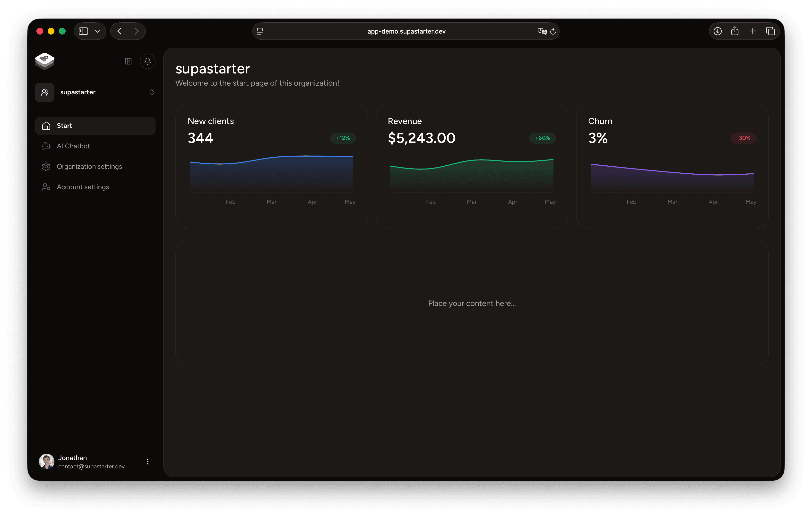Image resolution: width=812 pixels, height=517 pixels.
Task: Open the notifications bell in the sidebar
Action: [147, 61]
